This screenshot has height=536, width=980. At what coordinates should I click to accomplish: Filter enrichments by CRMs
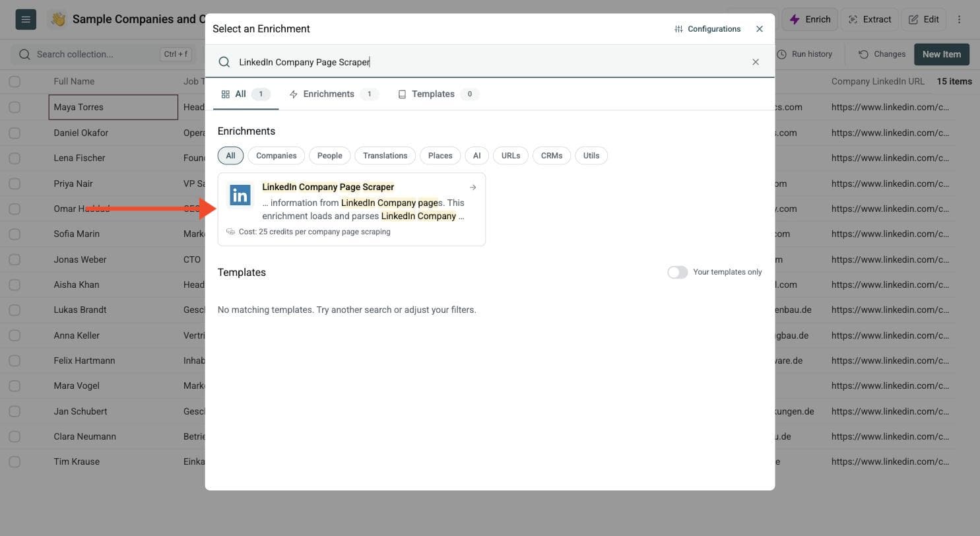(x=552, y=156)
